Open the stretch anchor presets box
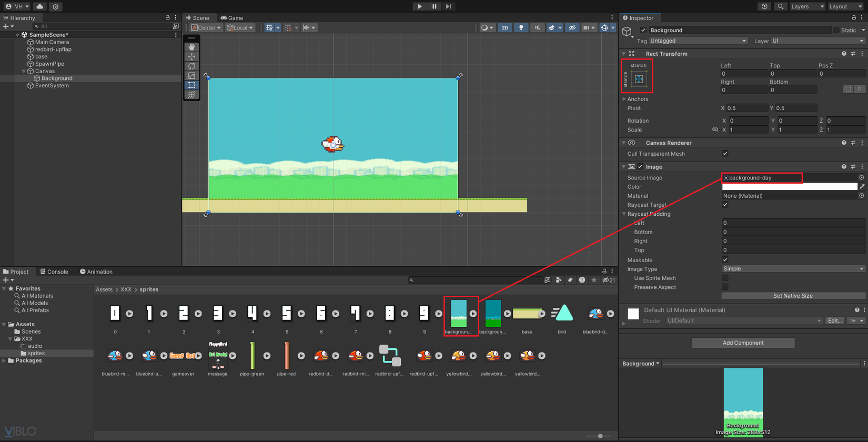Screen dimensions: 868x442 click(x=639, y=79)
